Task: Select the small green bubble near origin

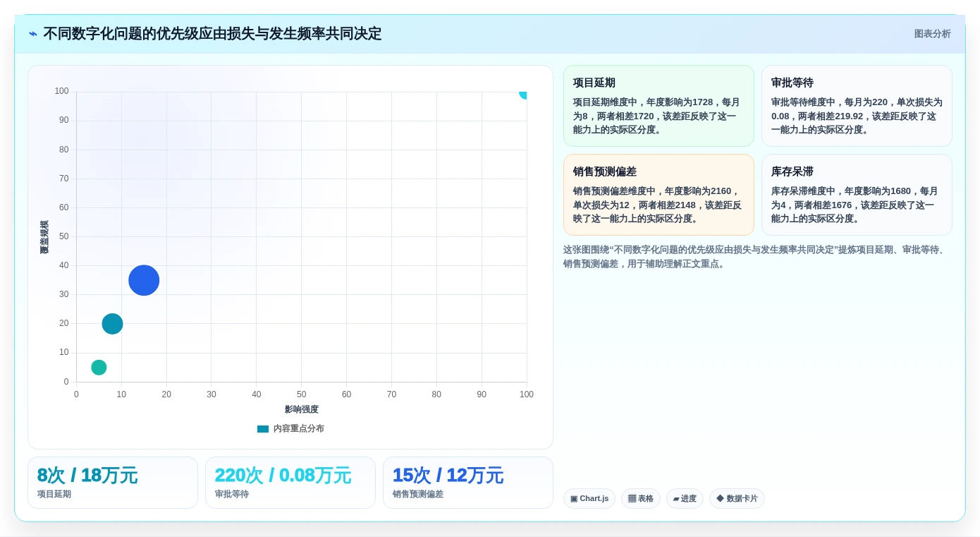Action: pyautogui.click(x=99, y=367)
